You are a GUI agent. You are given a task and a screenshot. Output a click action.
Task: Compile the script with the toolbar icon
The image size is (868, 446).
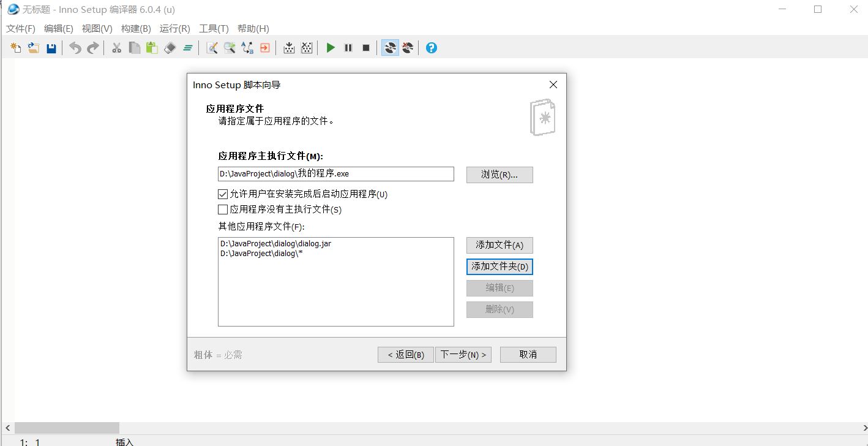[289, 48]
